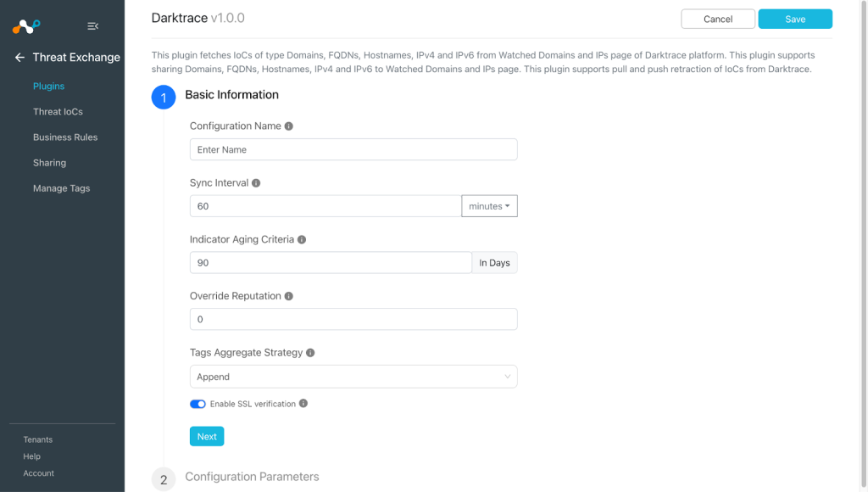This screenshot has height=492, width=868.
Task: Cancel the plugin configuration
Action: pos(718,19)
